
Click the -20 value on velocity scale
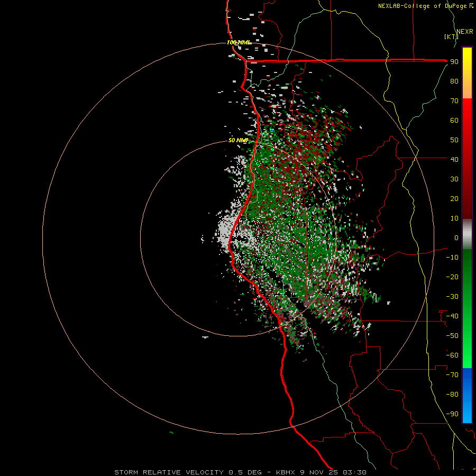tap(452, 277)
